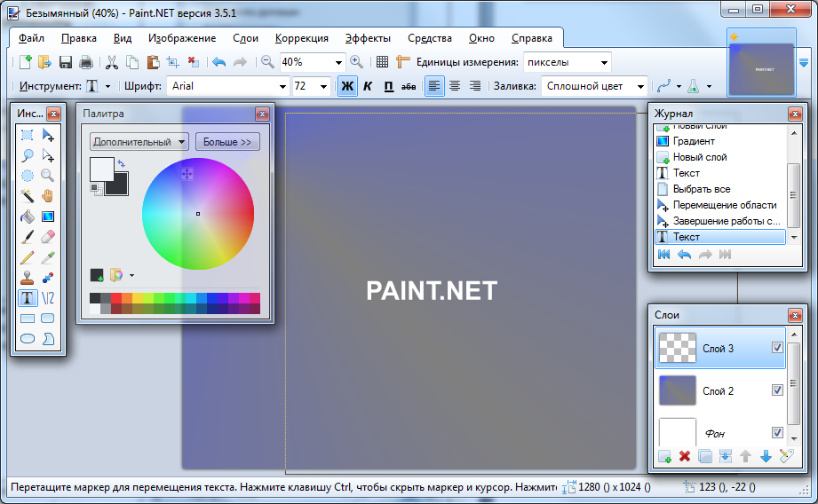Select the Rectangle Select tool

click(x=28, y=136)
